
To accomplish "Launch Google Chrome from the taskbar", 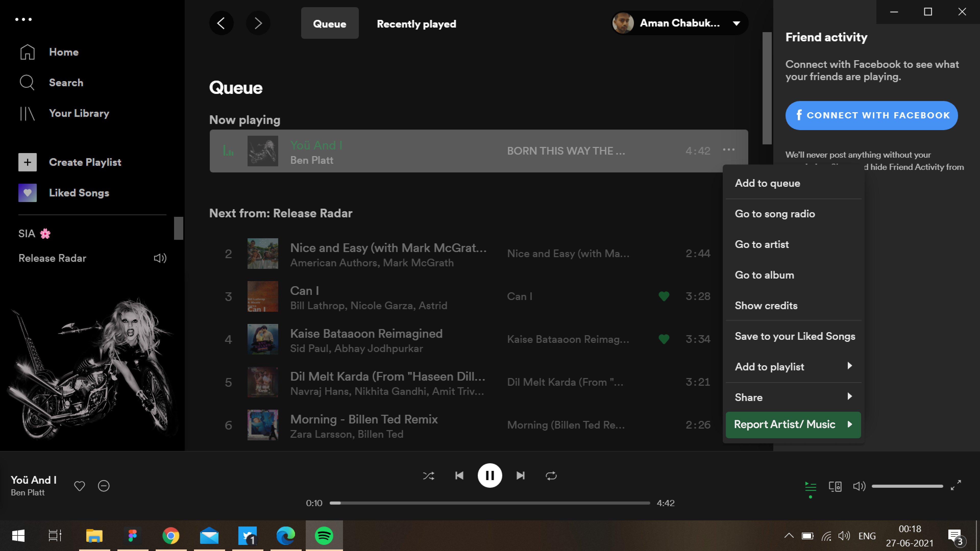I will coord(171,536).
